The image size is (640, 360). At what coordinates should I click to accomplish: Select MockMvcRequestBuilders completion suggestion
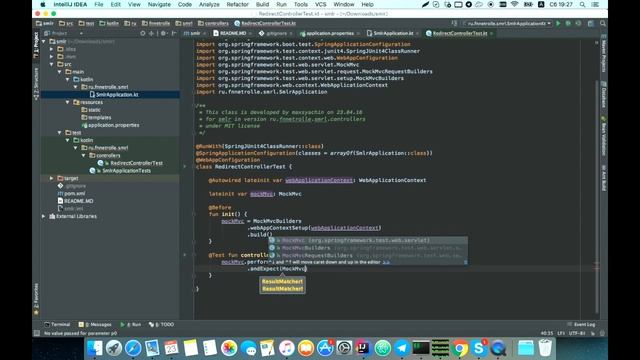click(367, 256)
